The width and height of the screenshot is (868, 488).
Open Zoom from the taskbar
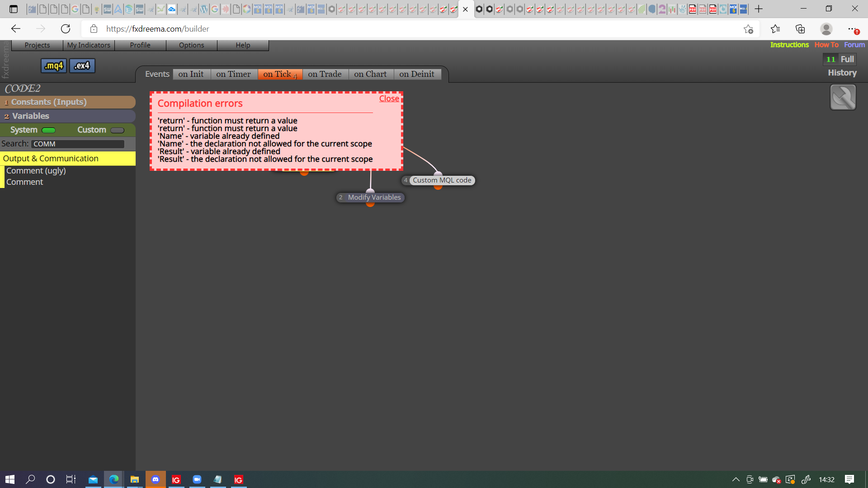coord(197,479)
